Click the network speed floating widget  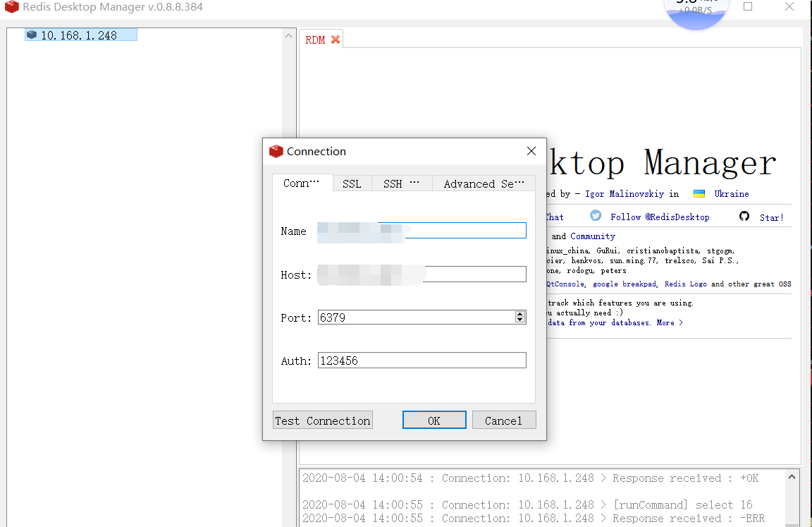[x=696, y=13]
